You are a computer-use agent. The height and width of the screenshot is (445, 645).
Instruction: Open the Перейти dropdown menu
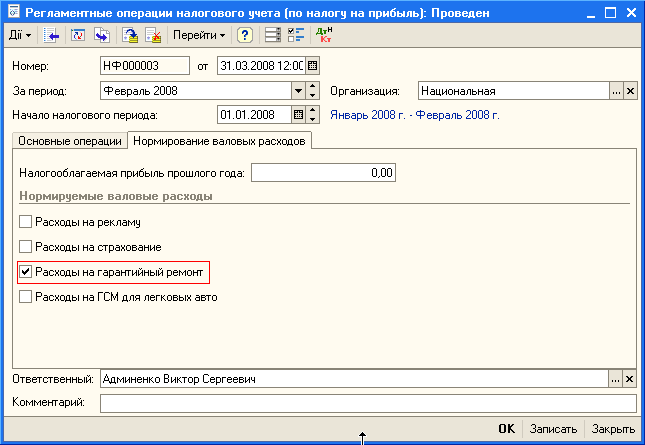pos(199,35)
